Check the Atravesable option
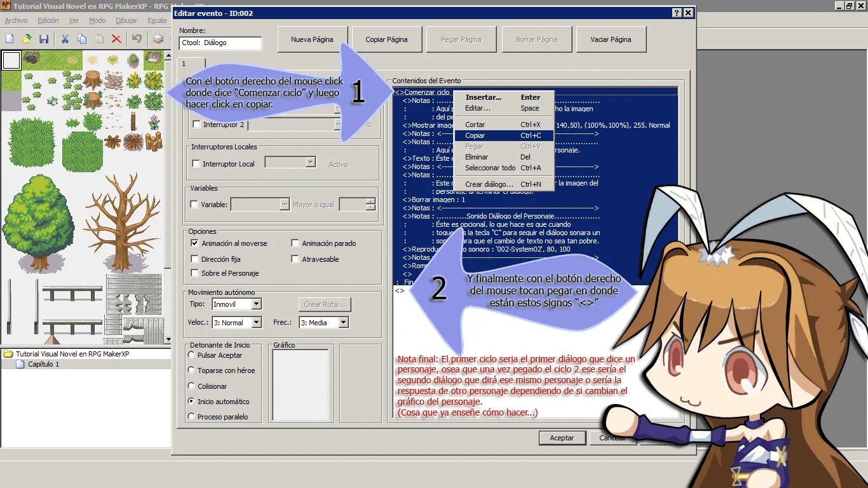868x488 pixels. pyautogui.click(x=295, y=259)
